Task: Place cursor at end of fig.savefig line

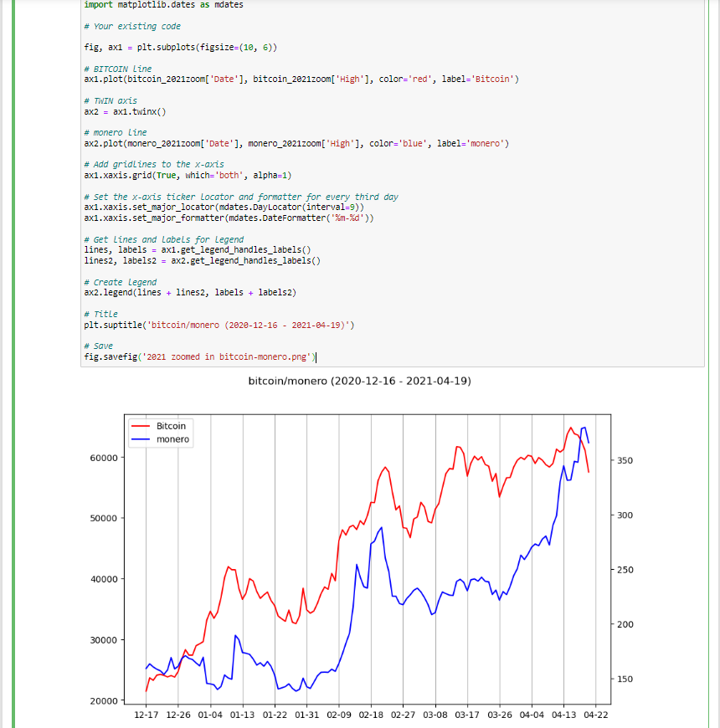Action: pos(316,357)
